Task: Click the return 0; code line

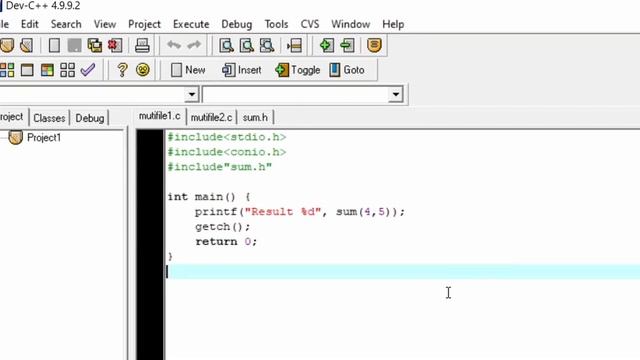Action: point(226,242)
